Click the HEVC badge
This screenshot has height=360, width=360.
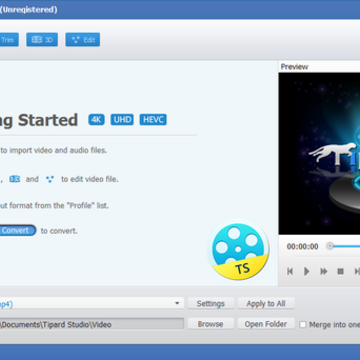coord(153,120)
